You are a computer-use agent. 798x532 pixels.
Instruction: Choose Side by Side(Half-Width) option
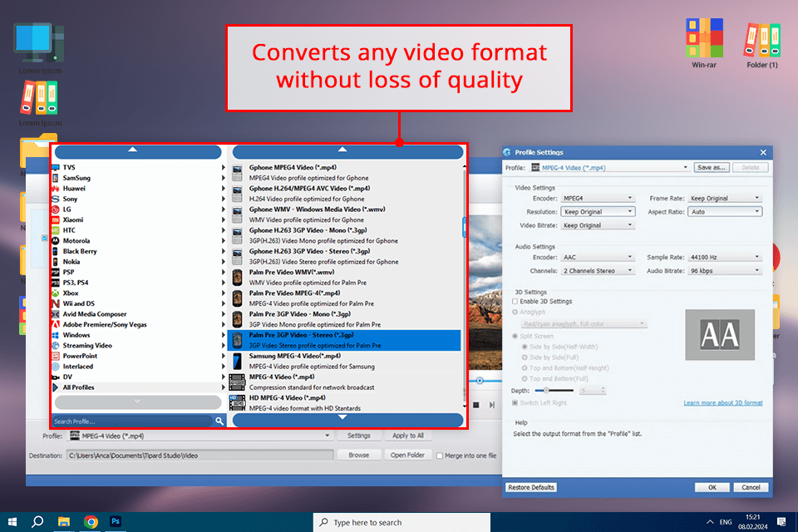(x=525, y=347)
